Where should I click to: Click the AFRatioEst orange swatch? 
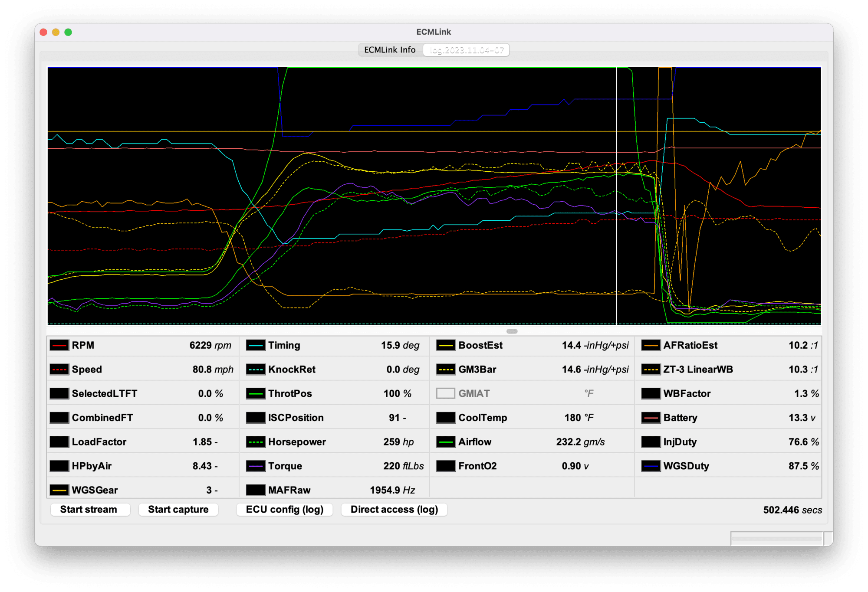click(651, 345)
